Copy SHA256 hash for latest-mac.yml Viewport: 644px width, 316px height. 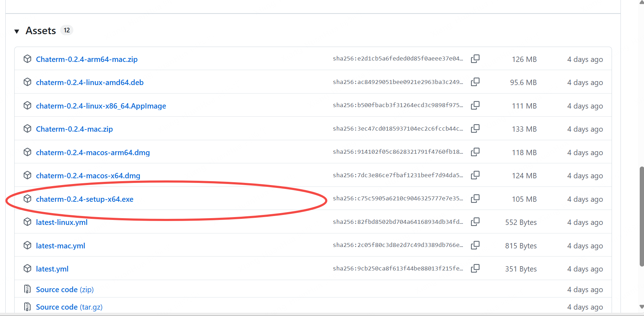tap(475, 245)
